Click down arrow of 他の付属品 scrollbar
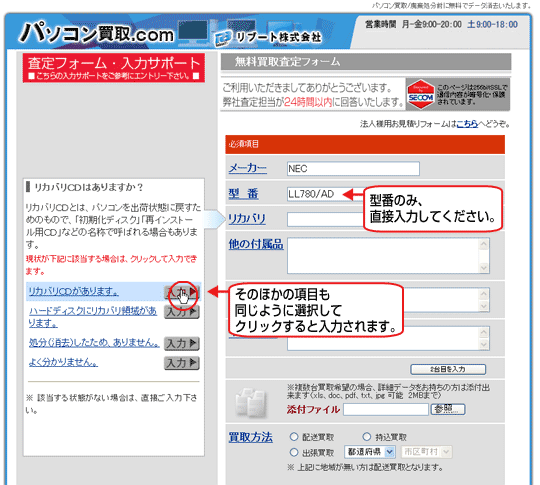 click(x=484, y=268)
